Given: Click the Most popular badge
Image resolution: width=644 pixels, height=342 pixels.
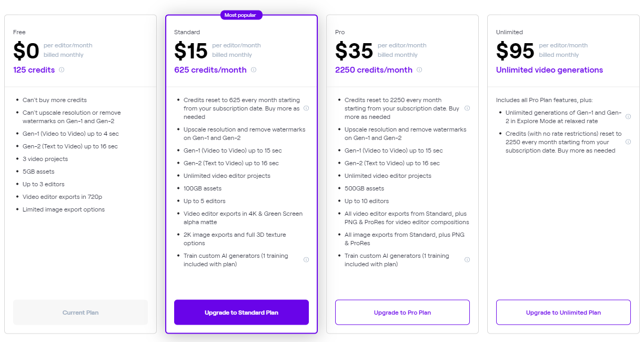Looking at the screenshot, I should 241,15.
